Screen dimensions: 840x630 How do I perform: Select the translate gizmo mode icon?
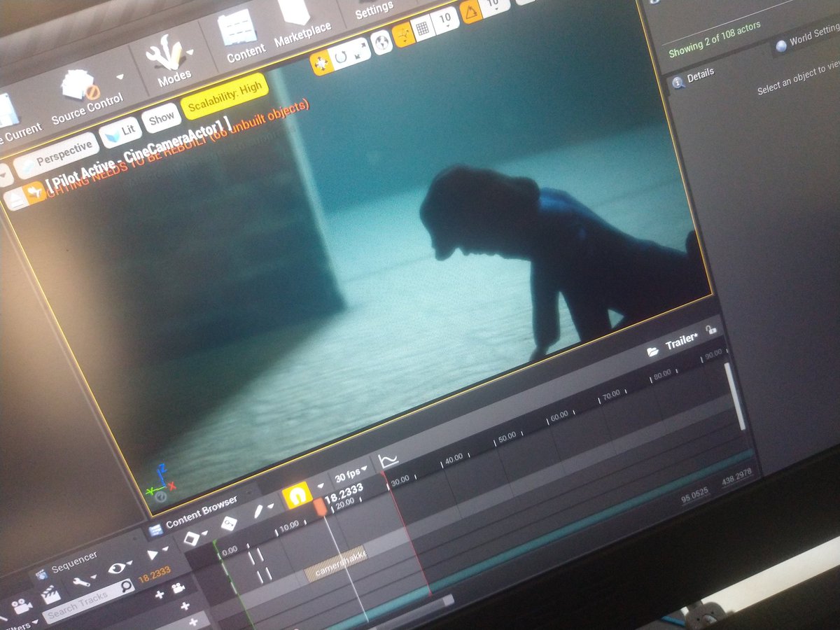pyautogui.click(x=323, y=63)
